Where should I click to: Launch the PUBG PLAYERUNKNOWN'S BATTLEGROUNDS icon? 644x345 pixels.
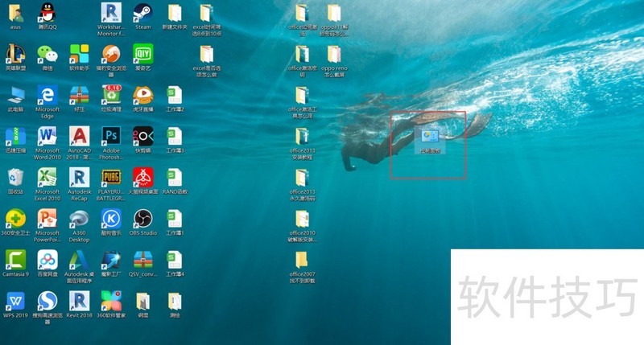111,178
